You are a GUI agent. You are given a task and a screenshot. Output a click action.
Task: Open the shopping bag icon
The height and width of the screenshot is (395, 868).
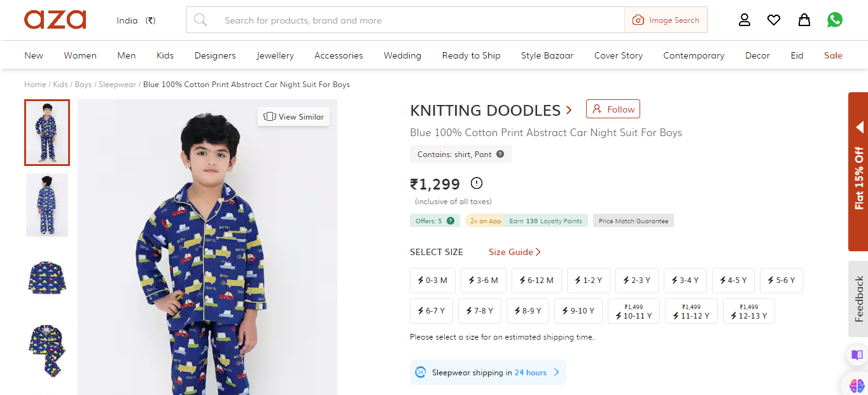click(804, 20)
